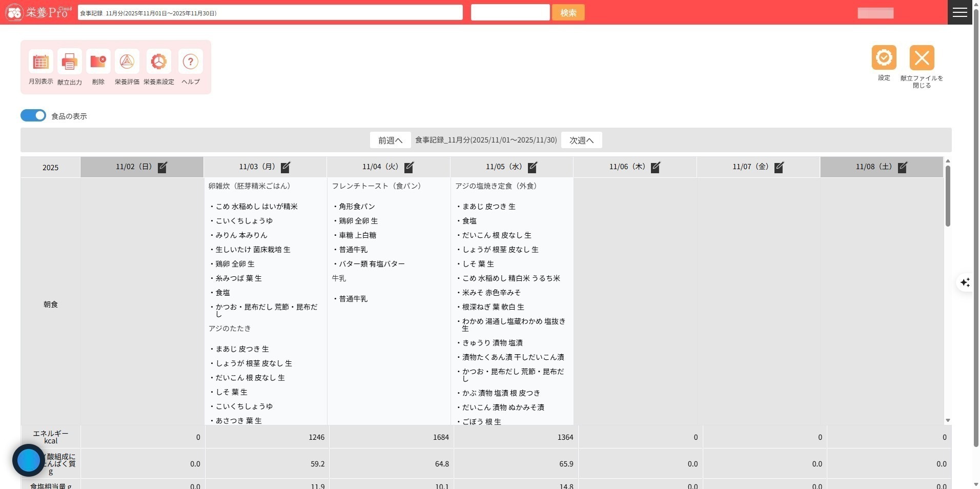Viewport: 980px width, 489px height.
Task: Click the 削除 delete folder icon
Action: pos(98,62)
